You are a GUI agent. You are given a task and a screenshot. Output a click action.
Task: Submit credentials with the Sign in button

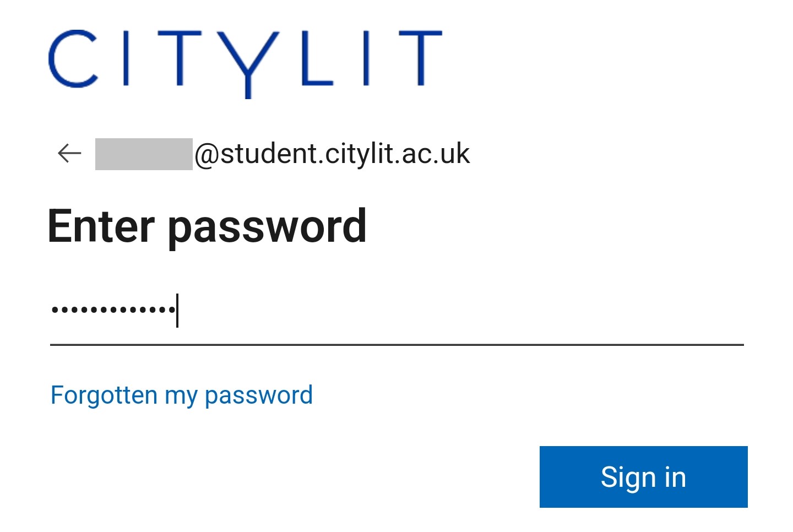643,477
